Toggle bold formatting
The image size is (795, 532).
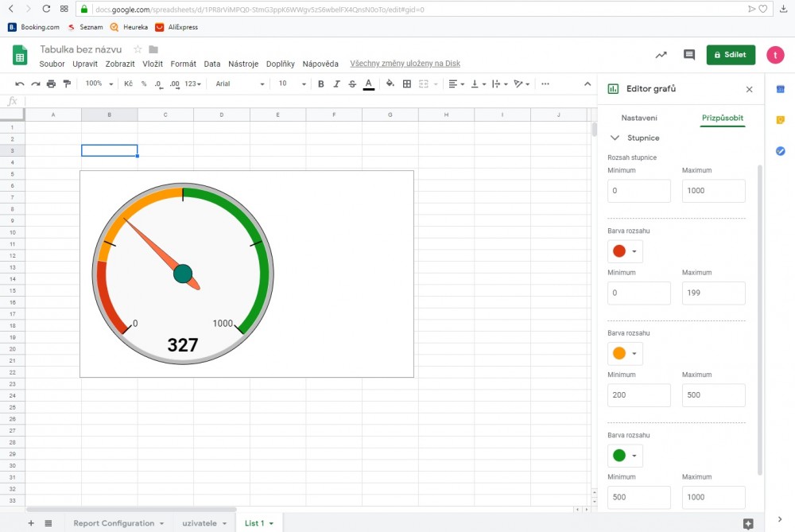[321, 83]
